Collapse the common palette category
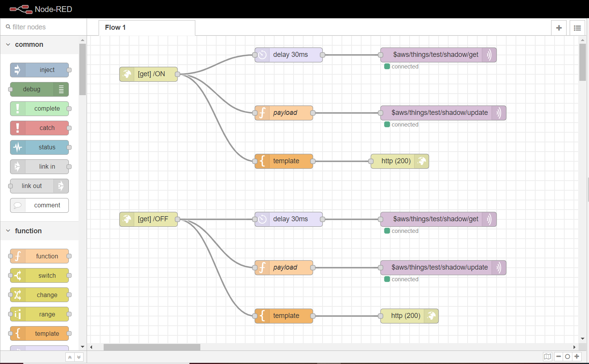 pyautogui.click(x=9, y=44)
